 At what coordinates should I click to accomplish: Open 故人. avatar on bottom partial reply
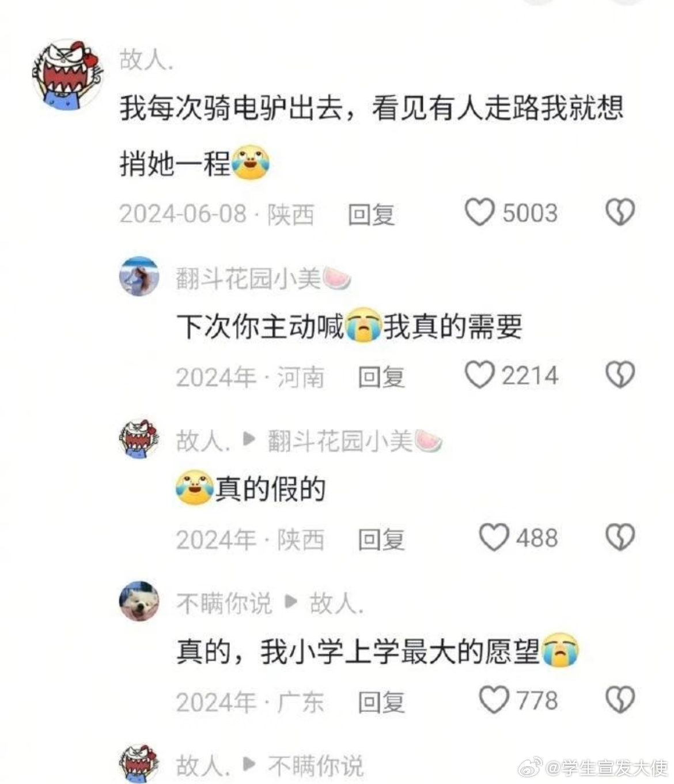click(139, 763)
